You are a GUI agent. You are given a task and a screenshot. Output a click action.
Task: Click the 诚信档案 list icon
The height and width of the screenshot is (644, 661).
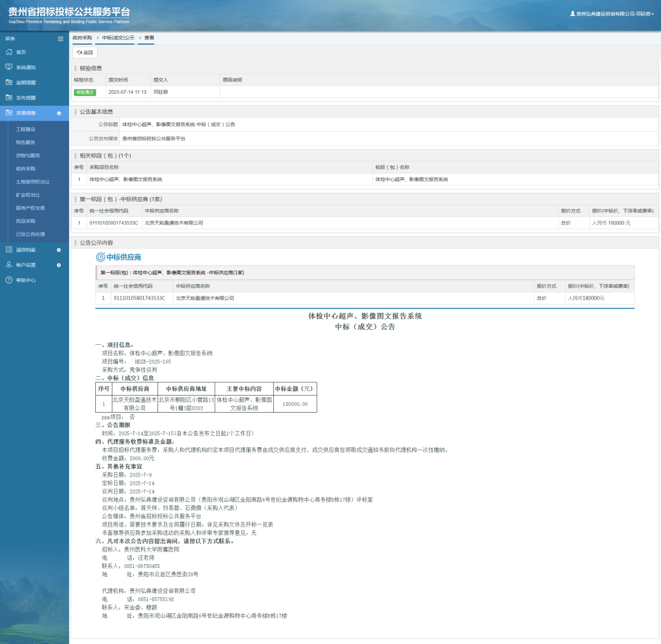pos(9,250)
